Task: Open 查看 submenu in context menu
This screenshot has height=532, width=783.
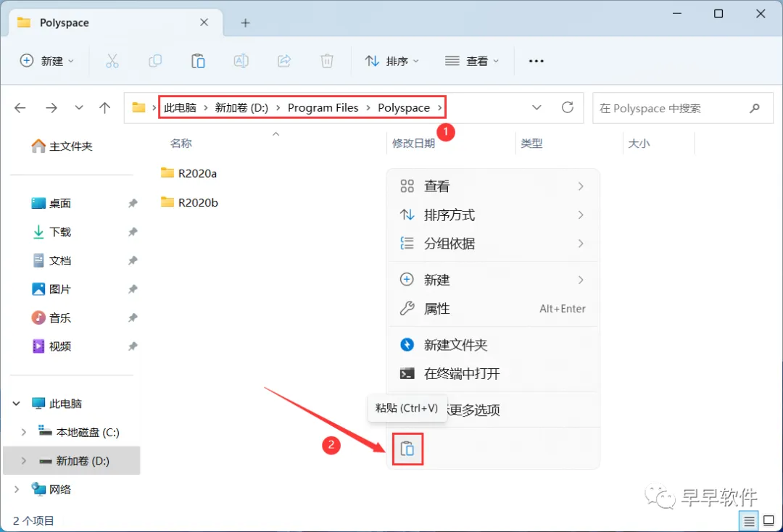Action: click(x=493, y=186)
